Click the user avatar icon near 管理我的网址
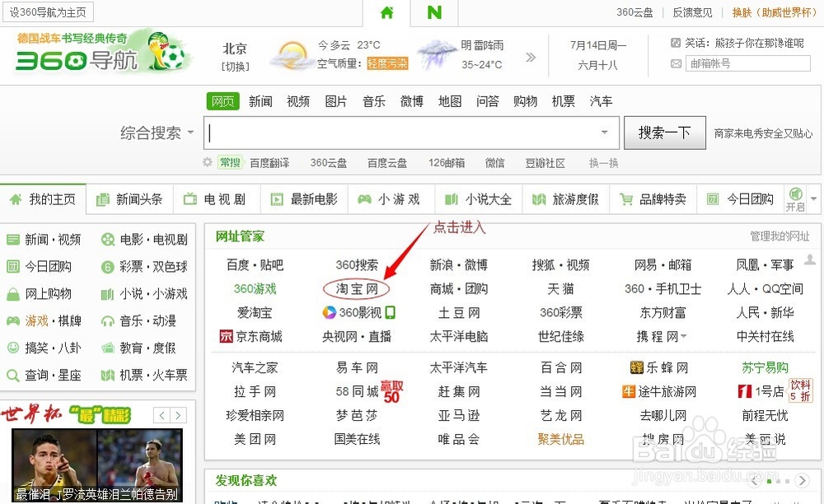824x504 pixels. tap(810, 259)
